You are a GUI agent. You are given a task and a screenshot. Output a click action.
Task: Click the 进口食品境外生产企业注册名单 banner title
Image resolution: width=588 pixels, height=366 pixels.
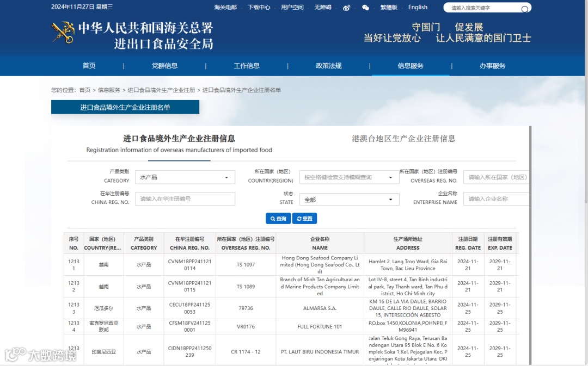point(125,107)
